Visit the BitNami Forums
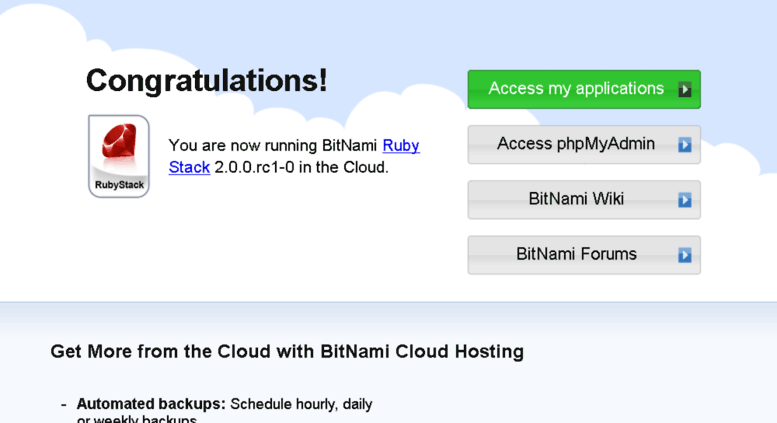The width and height of the screenshot is (777, 423). coord(584,255)
